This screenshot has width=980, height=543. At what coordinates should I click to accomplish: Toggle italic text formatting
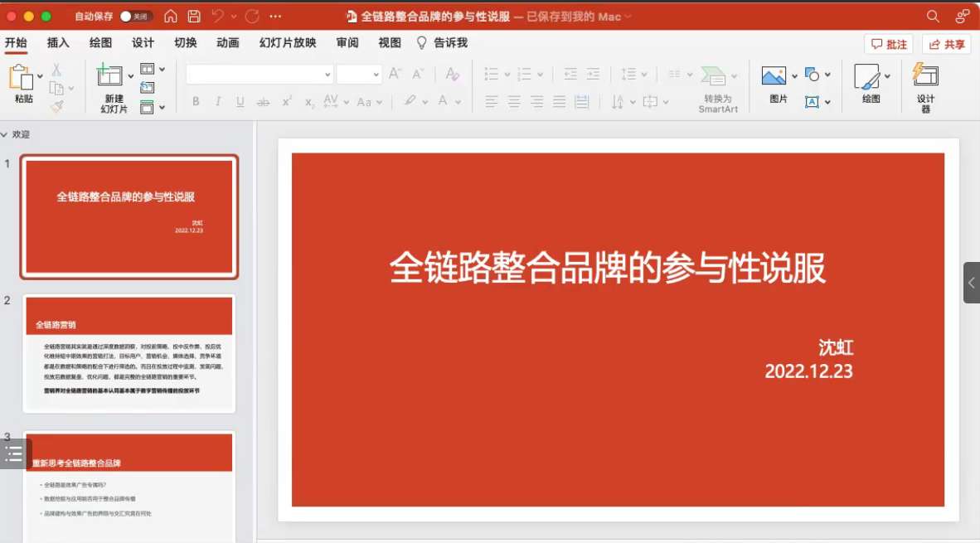[x=218, y=102]
